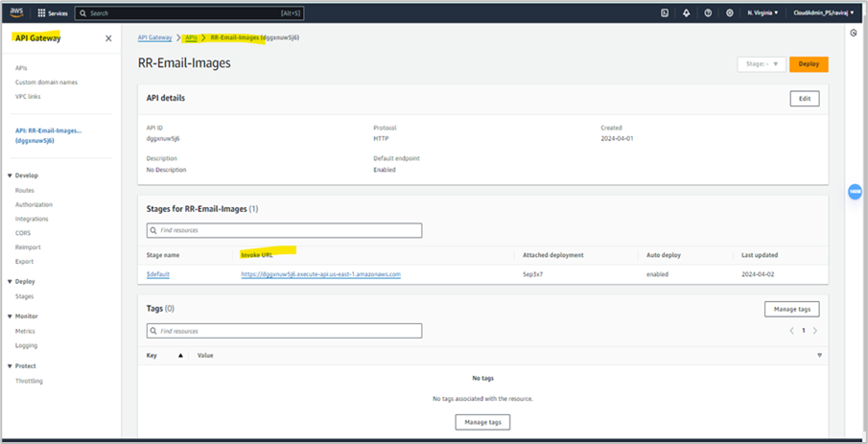This screenshot has height=444, width=868.
Task: Open Metrics under Monitor
Action: 25,331
